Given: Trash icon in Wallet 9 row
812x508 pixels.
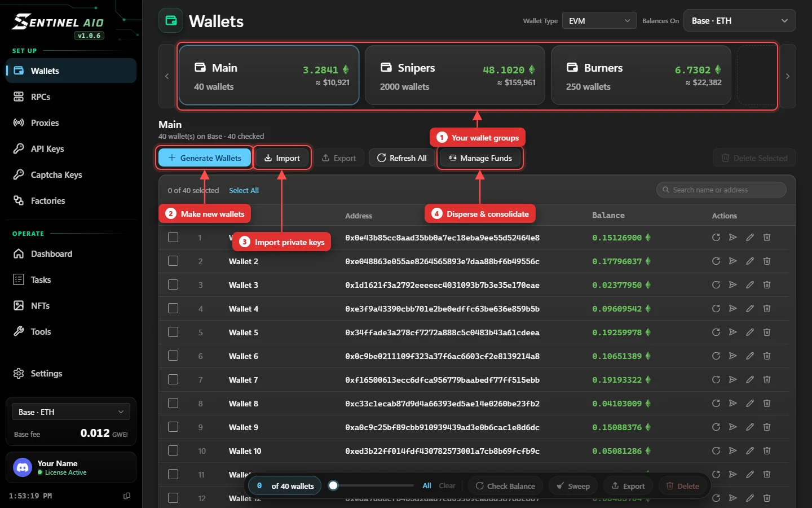Looking at the screenshot, I should (x=766, y=427).
